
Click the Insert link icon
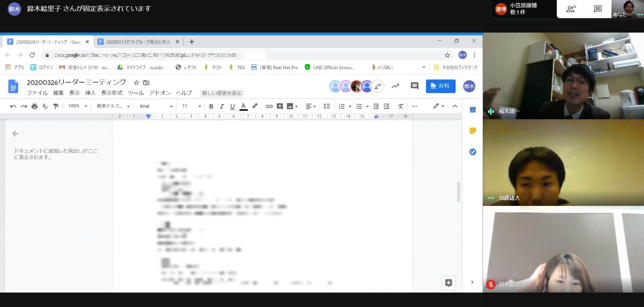269,106
